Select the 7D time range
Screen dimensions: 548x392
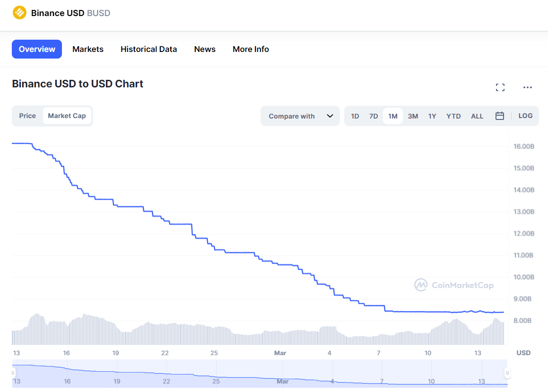(374, 116)
